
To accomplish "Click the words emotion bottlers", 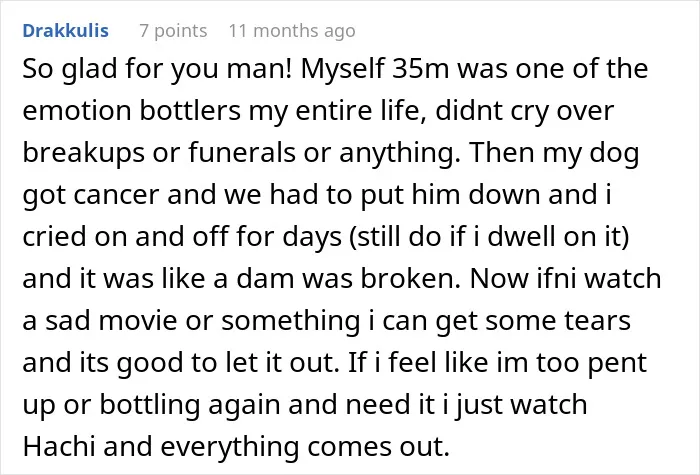I will click(132, 111).
